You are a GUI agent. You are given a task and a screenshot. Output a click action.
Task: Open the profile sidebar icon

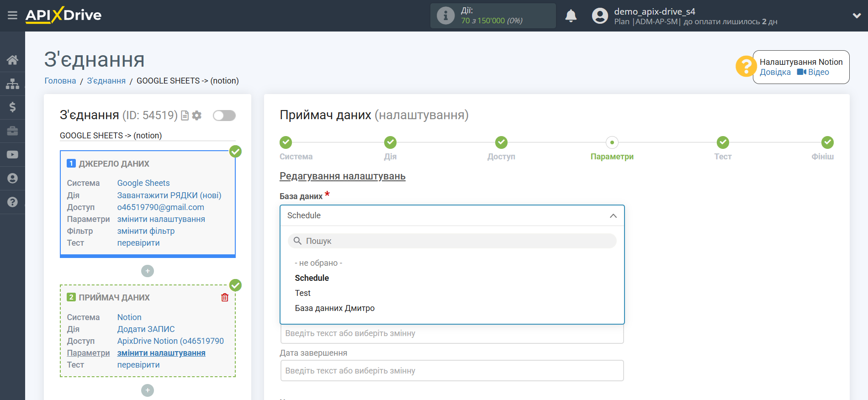(12, 179)
